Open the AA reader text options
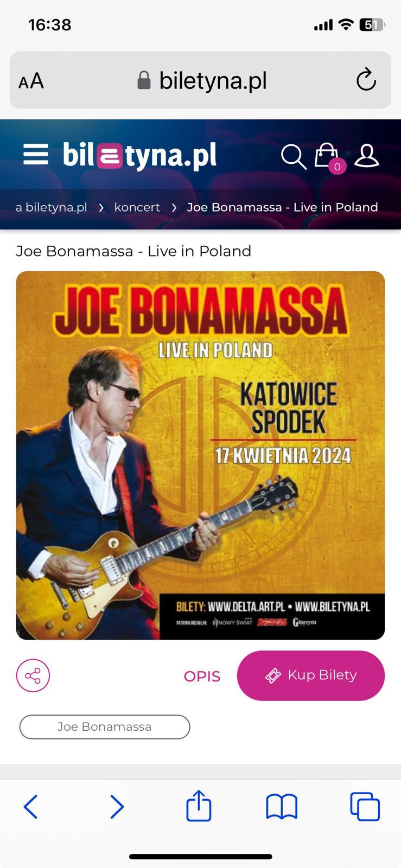Viewport: 401px width, 868px height. 31,81
